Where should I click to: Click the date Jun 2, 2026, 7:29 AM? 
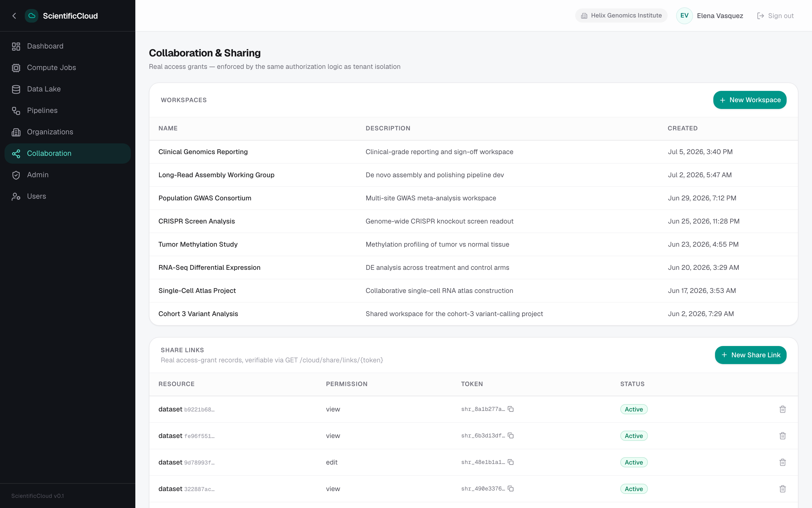point(701,314)
